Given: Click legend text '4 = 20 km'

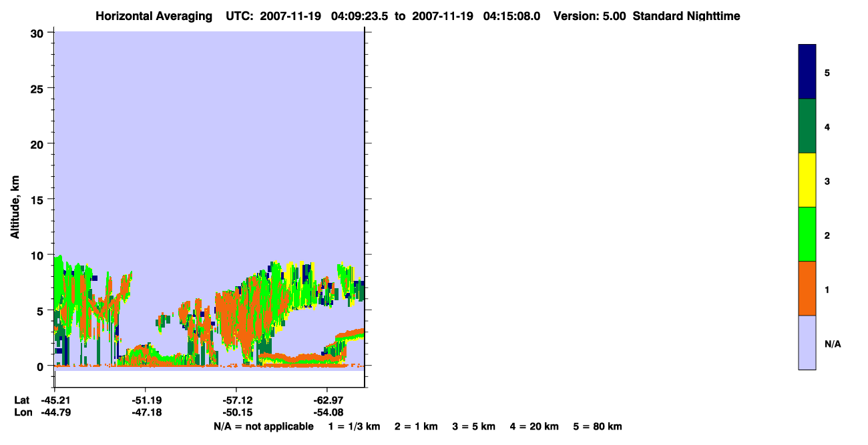Looking at the screenshot, I should (x=535, y=426).
